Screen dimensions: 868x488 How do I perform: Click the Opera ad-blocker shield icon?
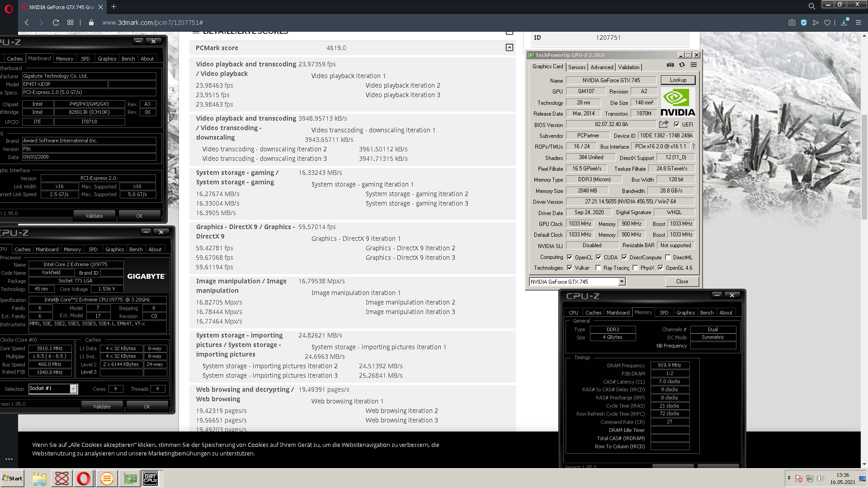[803, 23]
